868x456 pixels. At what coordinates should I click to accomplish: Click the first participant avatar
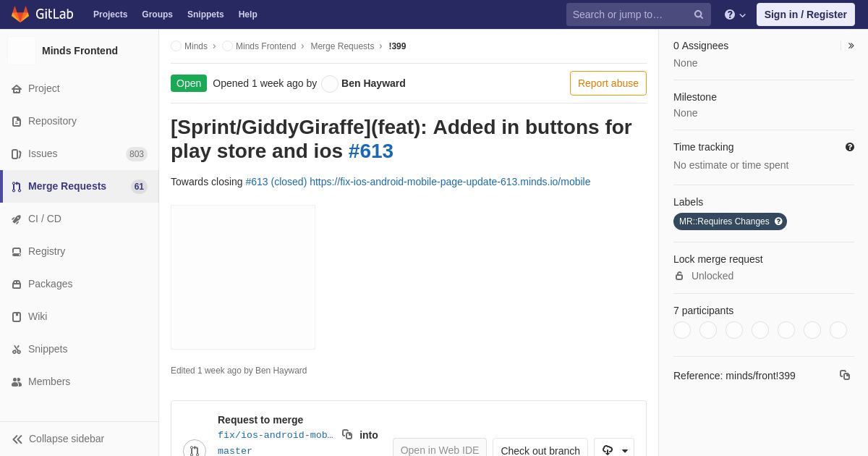click(682, 330)
